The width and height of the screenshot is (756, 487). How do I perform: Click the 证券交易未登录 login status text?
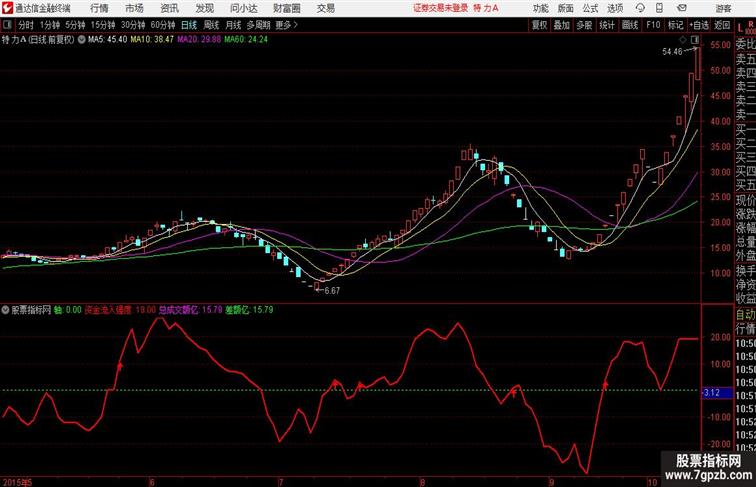(x=441, y=8)
